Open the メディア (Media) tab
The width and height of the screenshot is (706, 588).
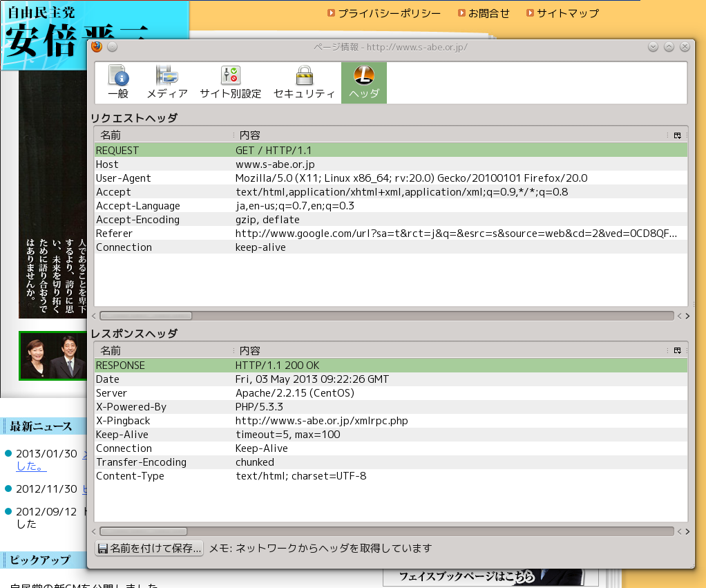[167, 83]
